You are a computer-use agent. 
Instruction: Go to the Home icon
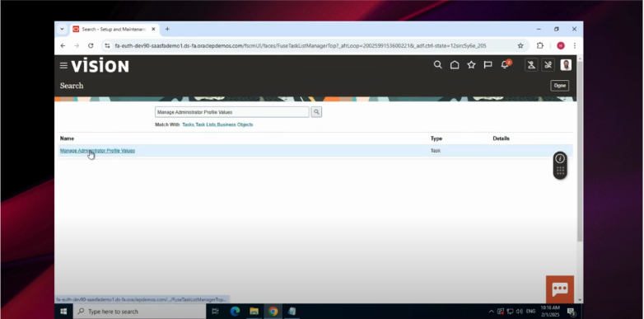click(x=455, y=65)
